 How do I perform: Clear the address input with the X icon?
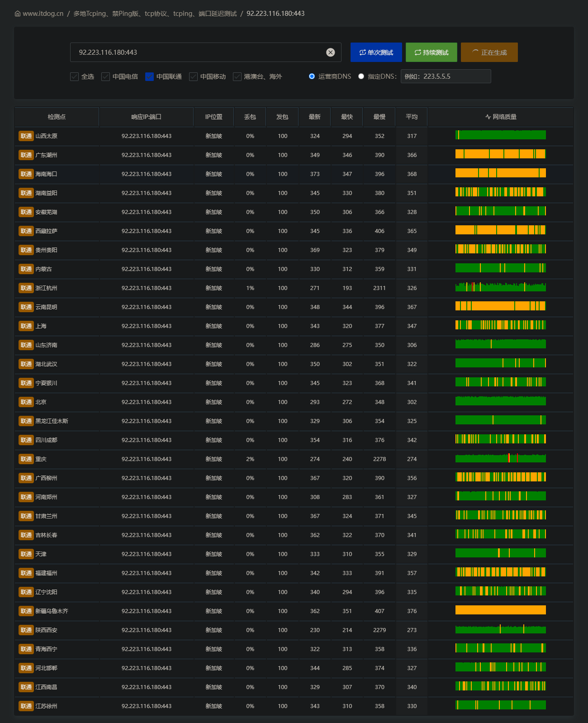[x=331, y=52]
